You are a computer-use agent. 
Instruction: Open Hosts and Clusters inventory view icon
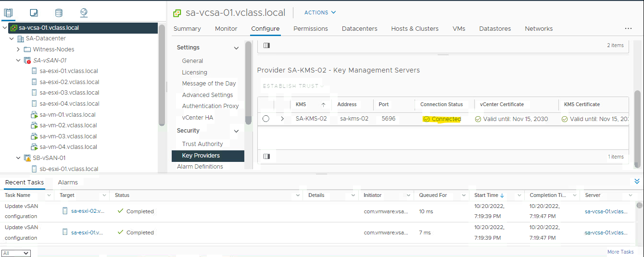click(8, 13)
